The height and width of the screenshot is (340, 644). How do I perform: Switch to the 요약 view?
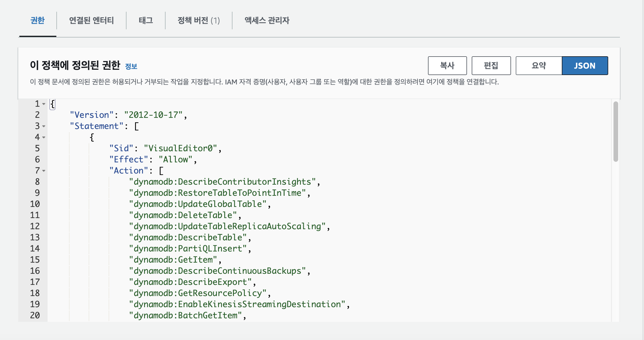click(539, 66)
